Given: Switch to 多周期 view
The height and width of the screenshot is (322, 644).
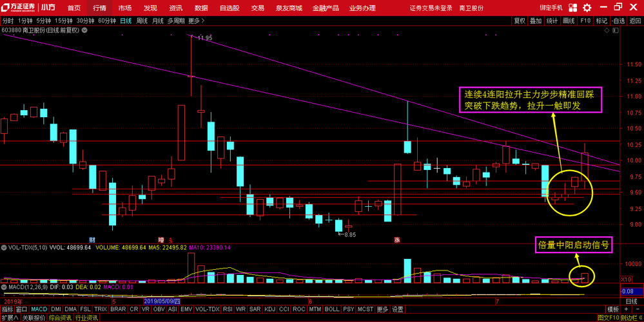Looking at the screenshot, I should coord(176,21).
